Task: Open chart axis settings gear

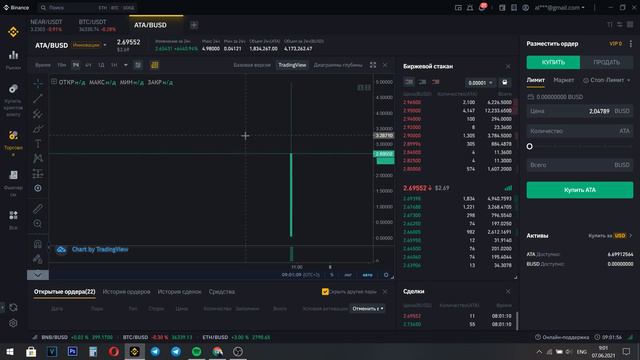Action: [386, 275]
